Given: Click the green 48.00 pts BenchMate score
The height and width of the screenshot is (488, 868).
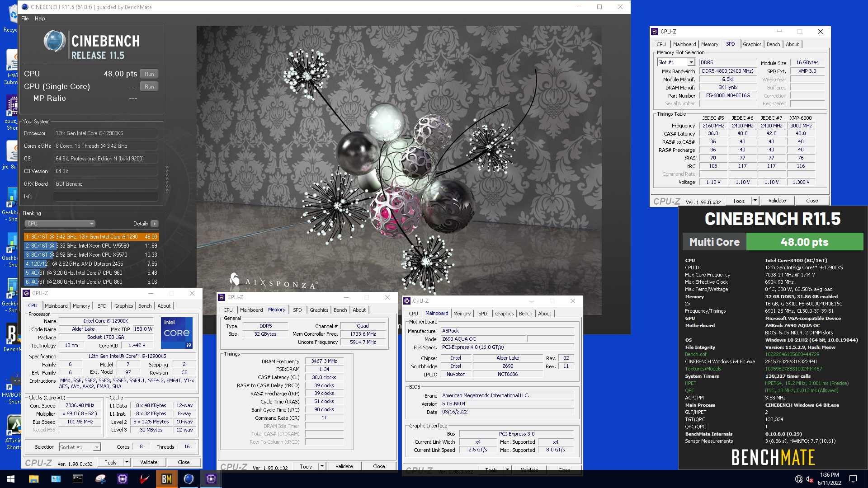Looking at the screenshot, I should click(x=804, y=242).
